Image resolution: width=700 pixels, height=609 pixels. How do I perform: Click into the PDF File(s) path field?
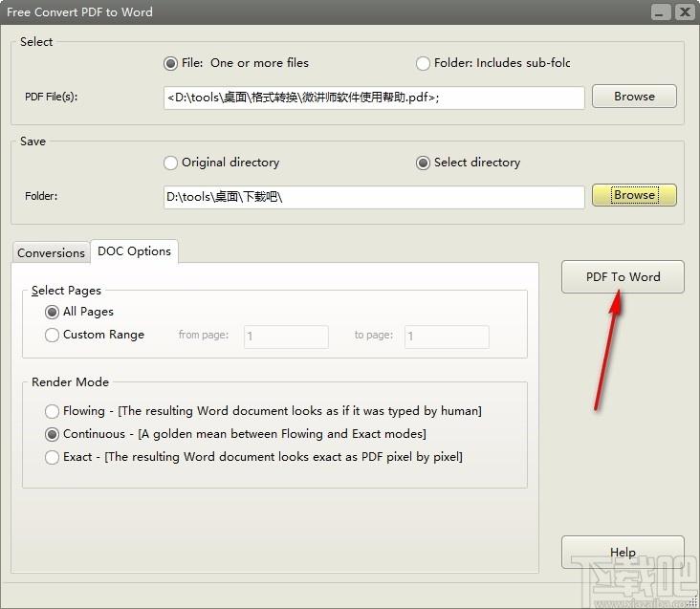click(x=374, y=98)
